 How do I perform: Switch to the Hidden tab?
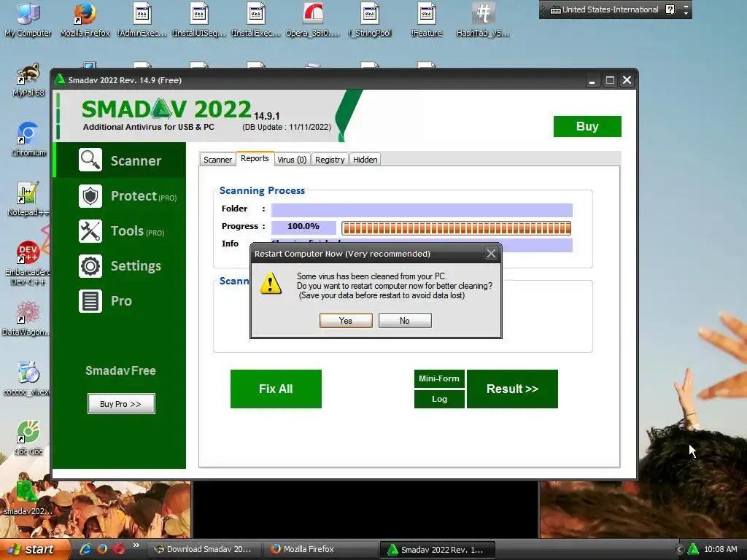[365, 160]
